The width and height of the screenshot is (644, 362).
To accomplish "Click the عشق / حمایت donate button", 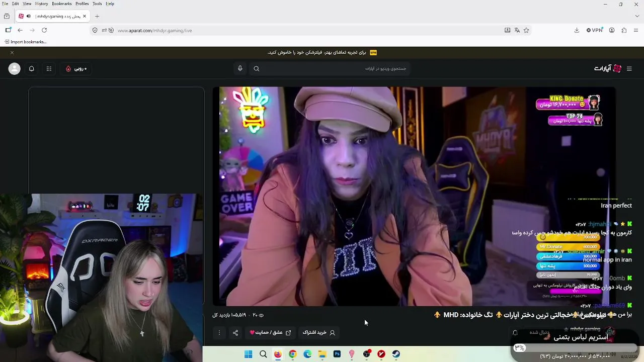I will pos(270,332).
